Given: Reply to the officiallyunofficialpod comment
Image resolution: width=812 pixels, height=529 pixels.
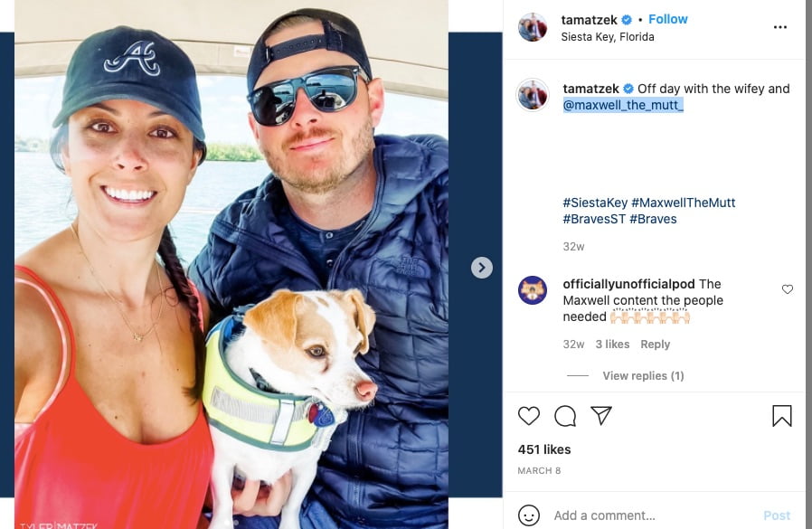Looking at the screenshot, I should click(x=655, y=344).
